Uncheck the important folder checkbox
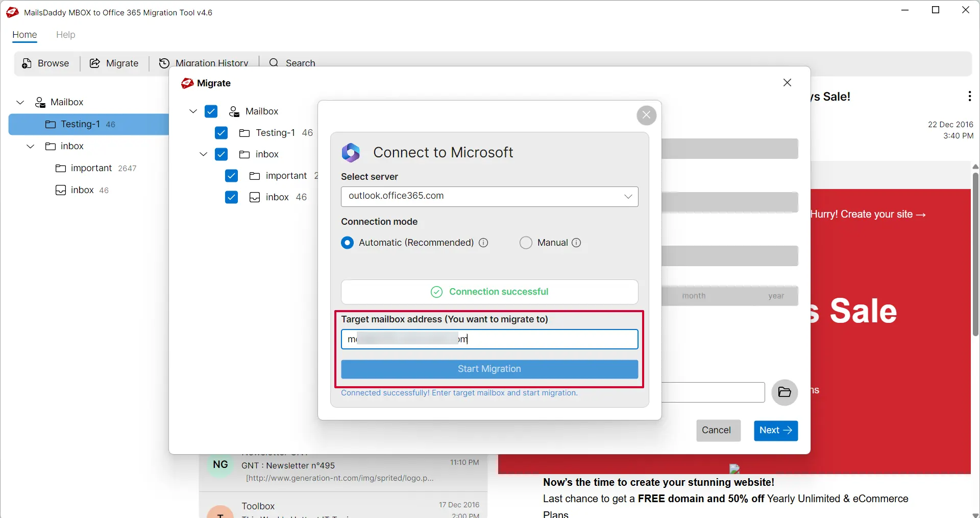The image size is (980, 518). 231,176
